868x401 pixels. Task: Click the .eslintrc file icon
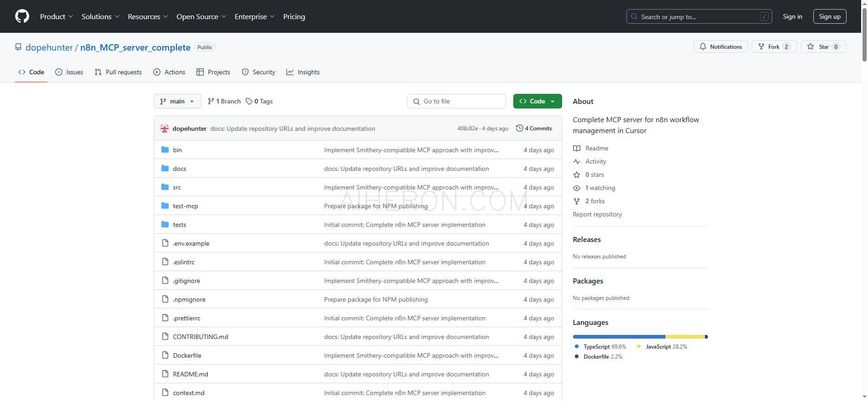point(165,262)
